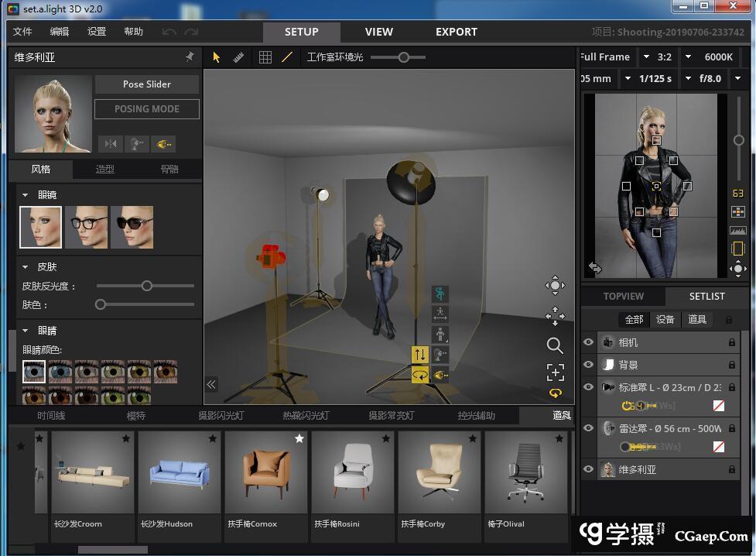This screenshot has width=756, height=556.
Task: Click the swap arrows icon in camera preview
Action: tap(594, 267)
